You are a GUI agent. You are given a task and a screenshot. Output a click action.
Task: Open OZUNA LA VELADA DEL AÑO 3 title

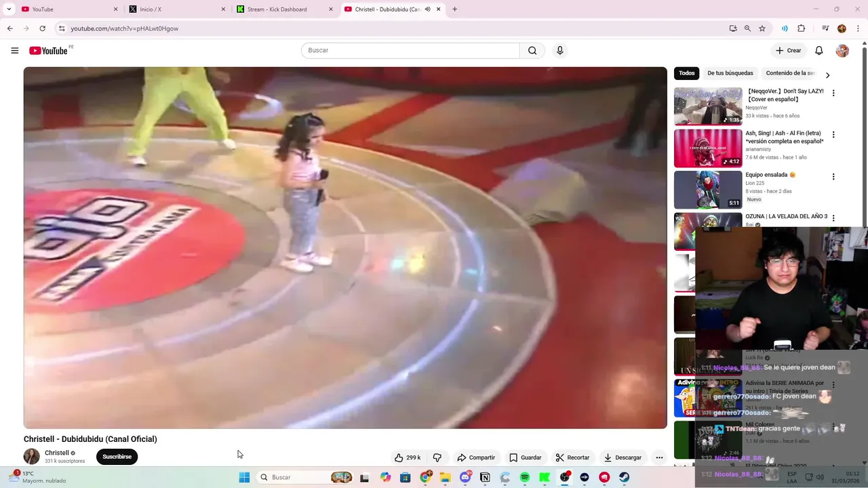click(x=787, y=216)
